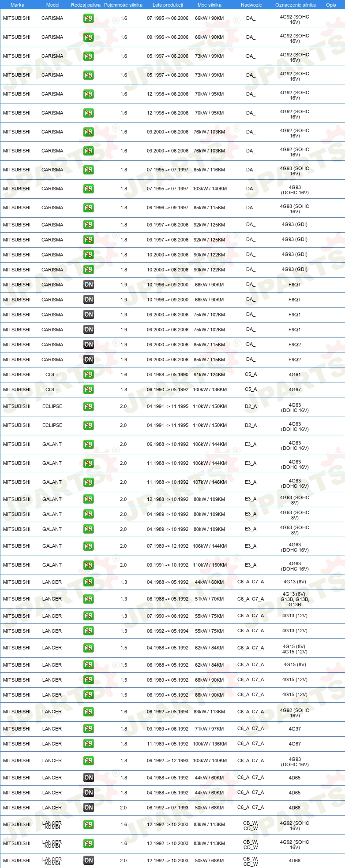Click the PB fuel icon in Lancer 11.1989 -> 05.1992 row
This screenshot has width=345, height=868.
[89, 744]
